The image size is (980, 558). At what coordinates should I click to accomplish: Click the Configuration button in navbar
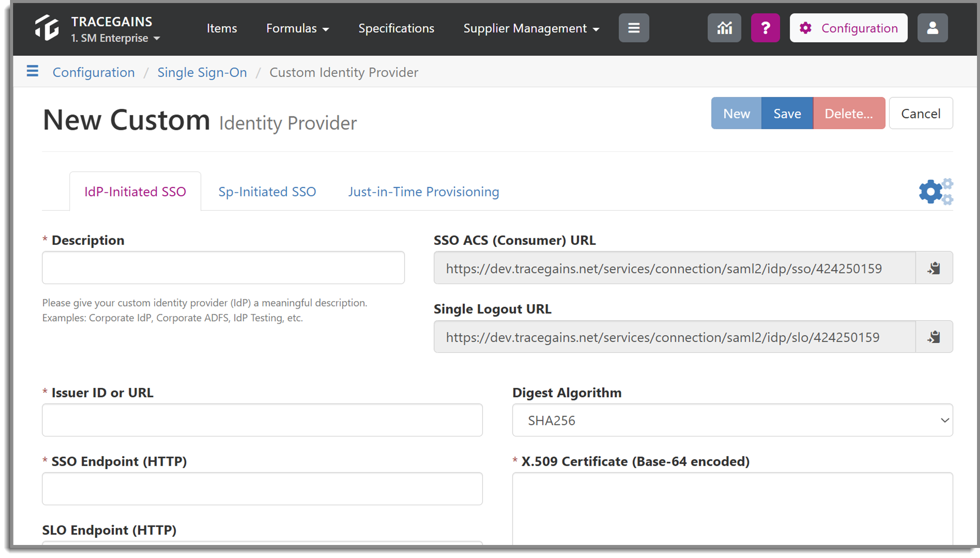point(848,28)
